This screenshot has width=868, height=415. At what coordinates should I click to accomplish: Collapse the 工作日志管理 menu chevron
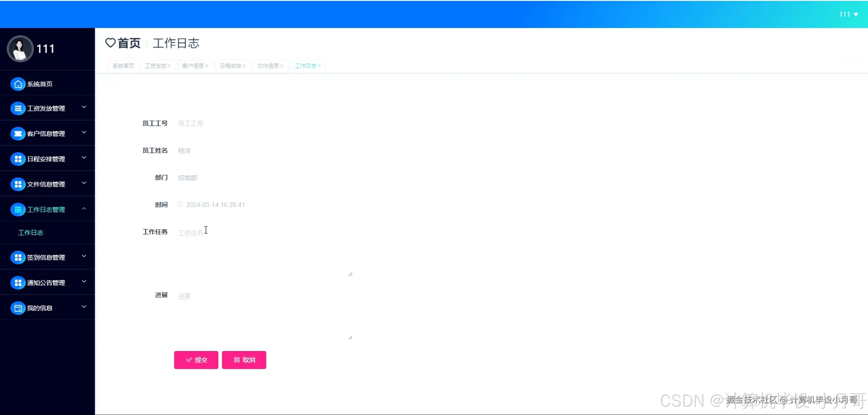tap(84, 209)
